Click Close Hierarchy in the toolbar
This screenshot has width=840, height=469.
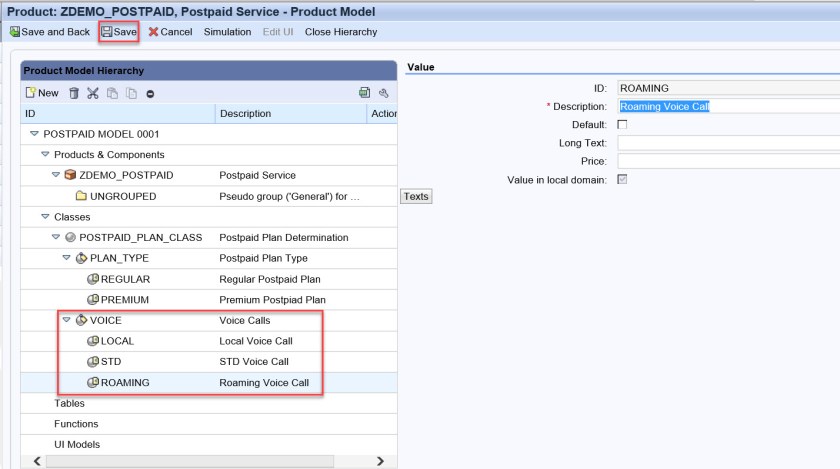pos(341,32)
